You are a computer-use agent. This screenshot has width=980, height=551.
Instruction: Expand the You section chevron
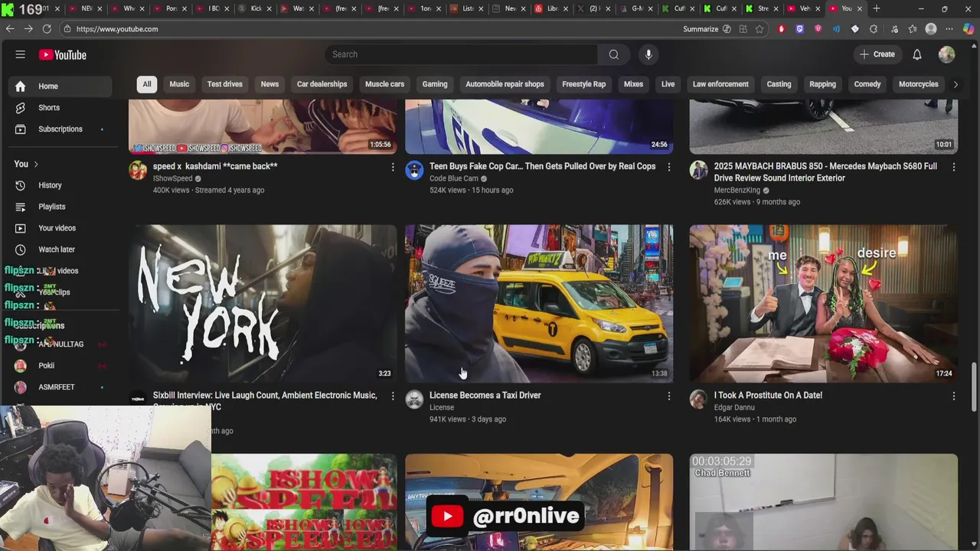(35, 165)
